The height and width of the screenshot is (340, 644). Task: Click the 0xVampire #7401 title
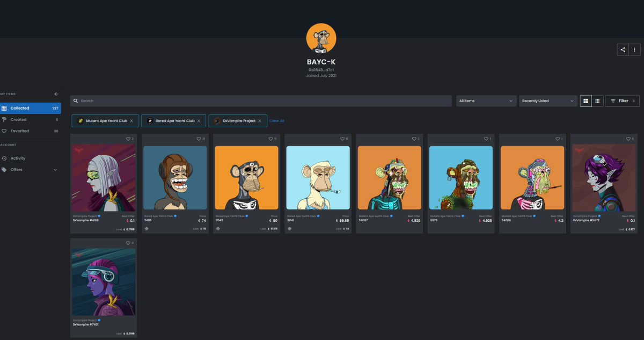[85, 324]
